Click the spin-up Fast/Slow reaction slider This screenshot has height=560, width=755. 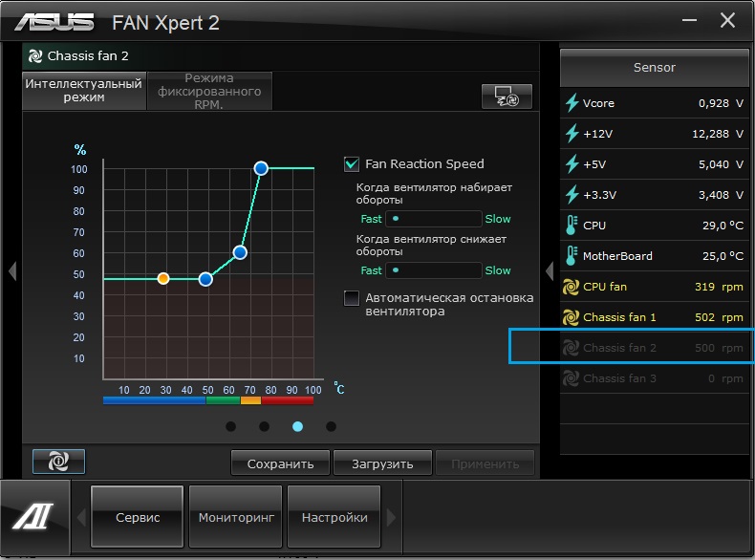(x=433, y=219)
